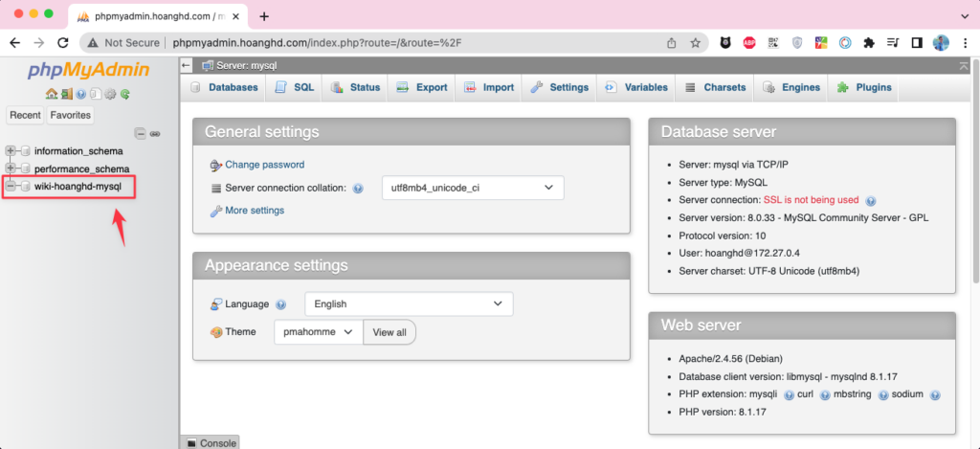Open the Chrome three-dot menu
980x449 pixels.
tap(963, 42)
